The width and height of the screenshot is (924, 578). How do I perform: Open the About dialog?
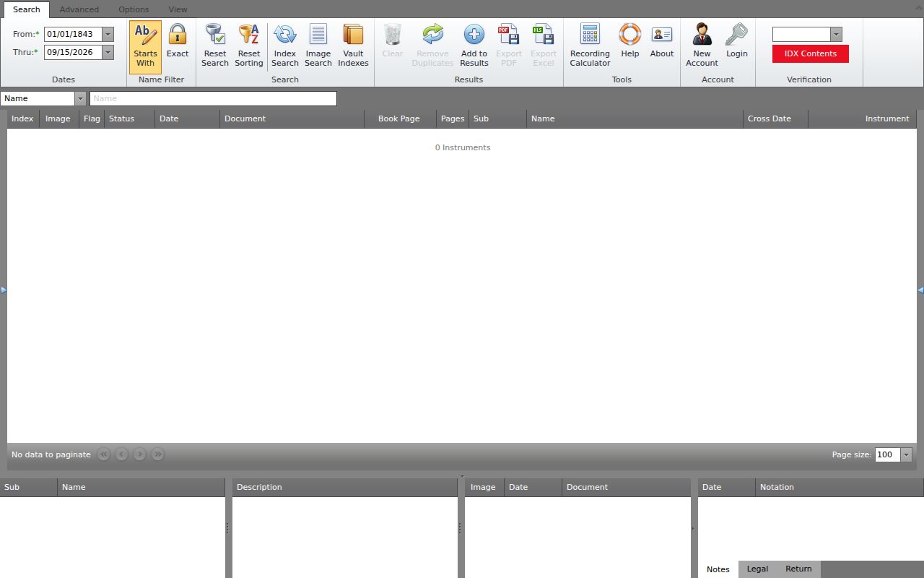662,47
